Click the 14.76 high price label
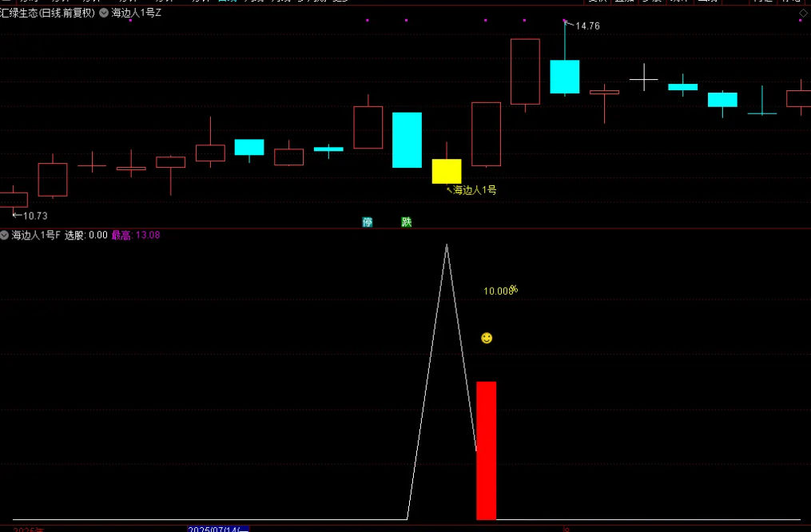This screenshot has height=532, width=811. (587, 26)
